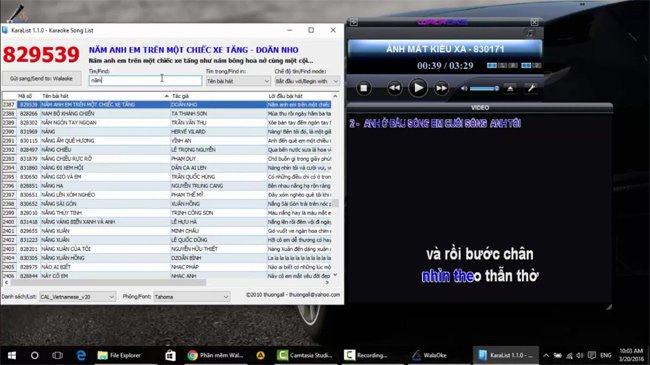This screenshot has width=650, height=365.
Task: Show hidden tray icons chevron
Action: [546, 355]
